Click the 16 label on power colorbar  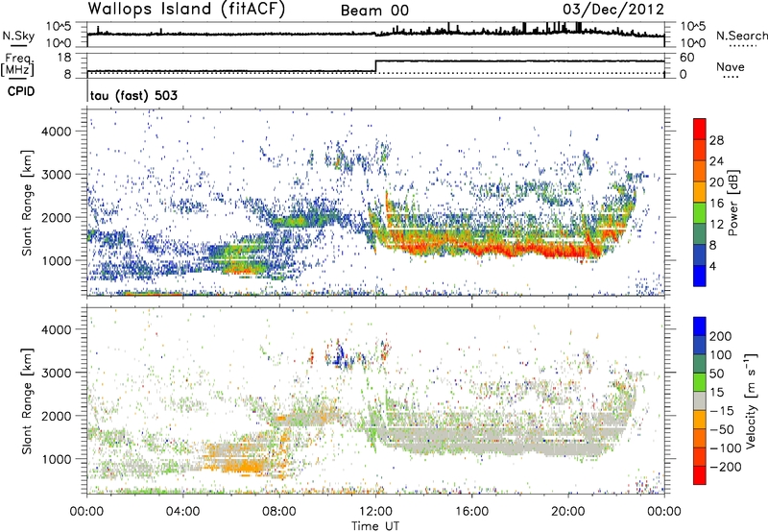(716, 204)
